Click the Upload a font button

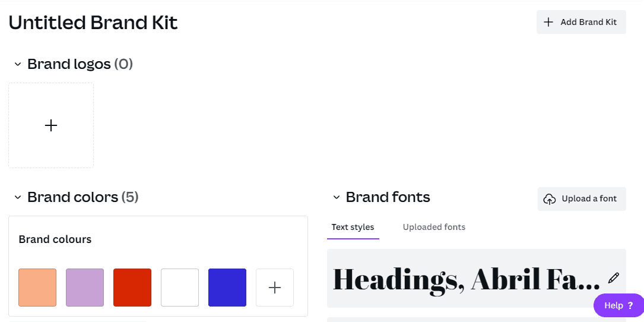coord(582,199)
